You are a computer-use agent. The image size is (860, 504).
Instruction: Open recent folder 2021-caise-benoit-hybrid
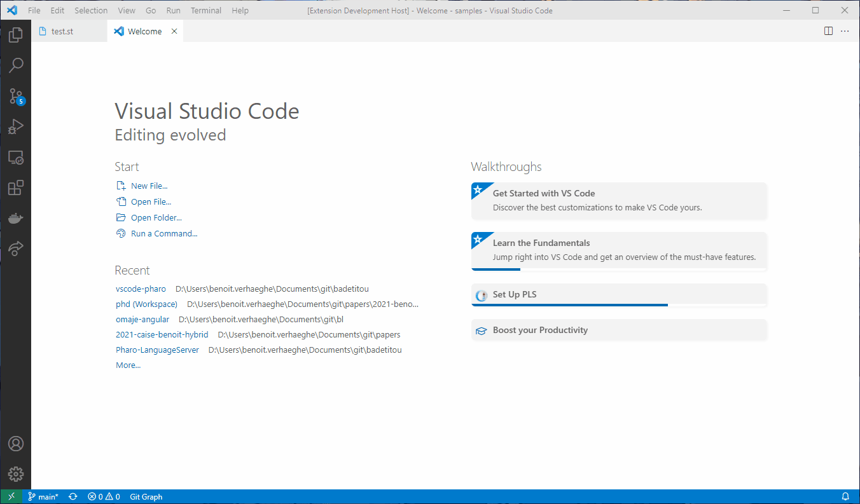click(162, 335)
